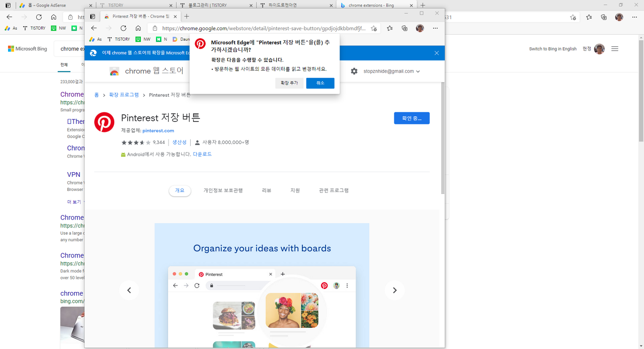Open As bookmark in front window

[96, 39]
